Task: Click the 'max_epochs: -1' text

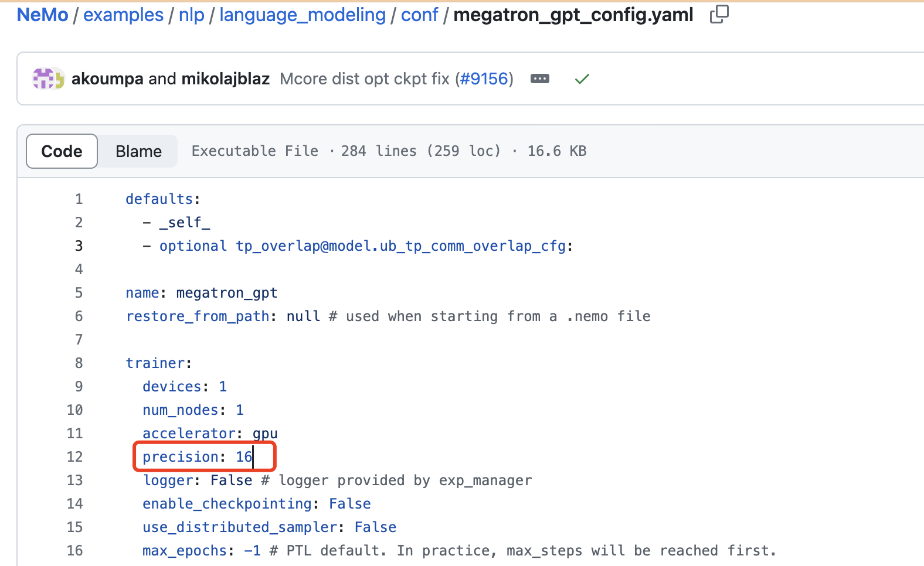Action: [x=202, y=551]
